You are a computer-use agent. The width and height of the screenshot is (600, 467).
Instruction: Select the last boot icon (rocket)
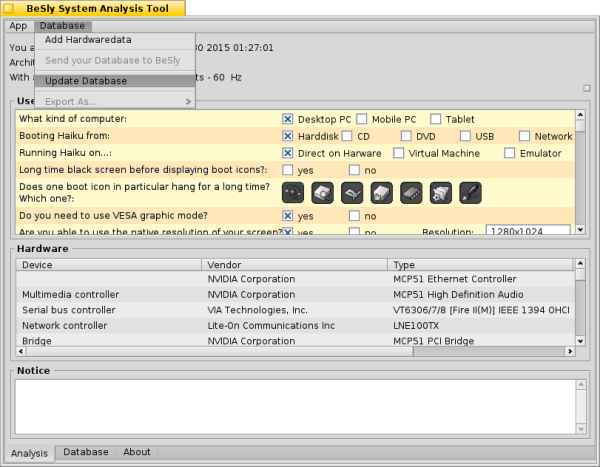(x=470, y=193)
